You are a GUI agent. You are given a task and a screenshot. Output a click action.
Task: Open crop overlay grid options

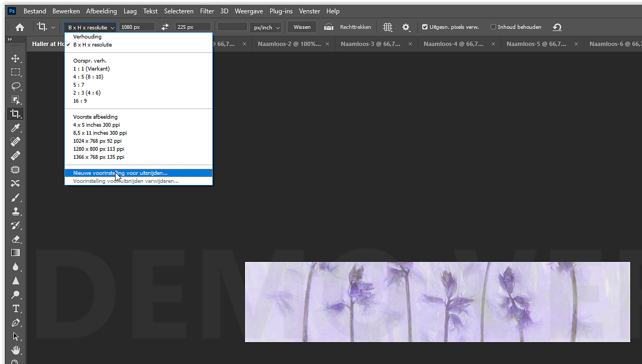click(x=388, y=27)
